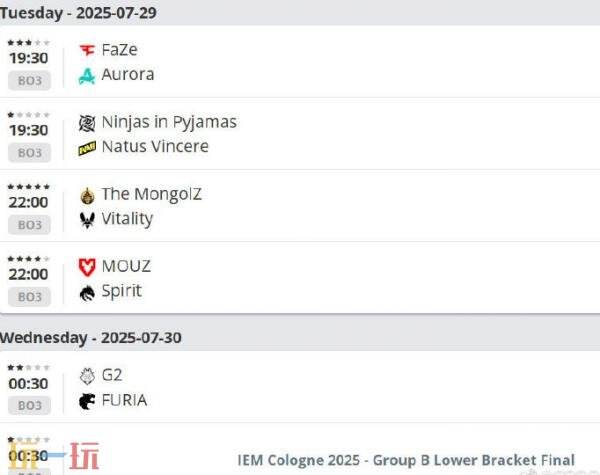The image size is (600, 475).
Task: Click the Ninjas in Pyjamas logo
Action: [87, 123]
